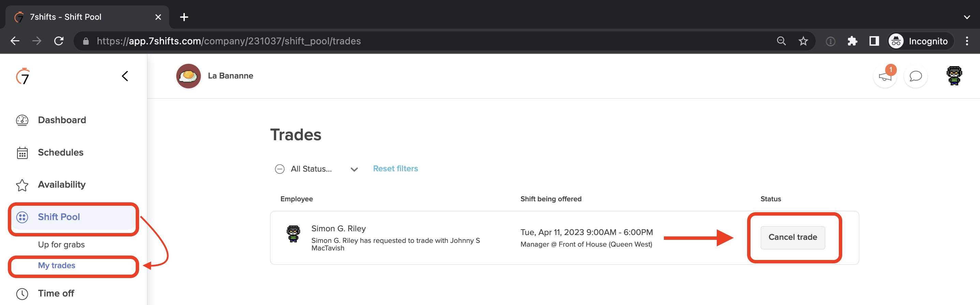Navigate to Availability menu item
The height and width of the screenshot is (305, 980).
click(62, 185)
